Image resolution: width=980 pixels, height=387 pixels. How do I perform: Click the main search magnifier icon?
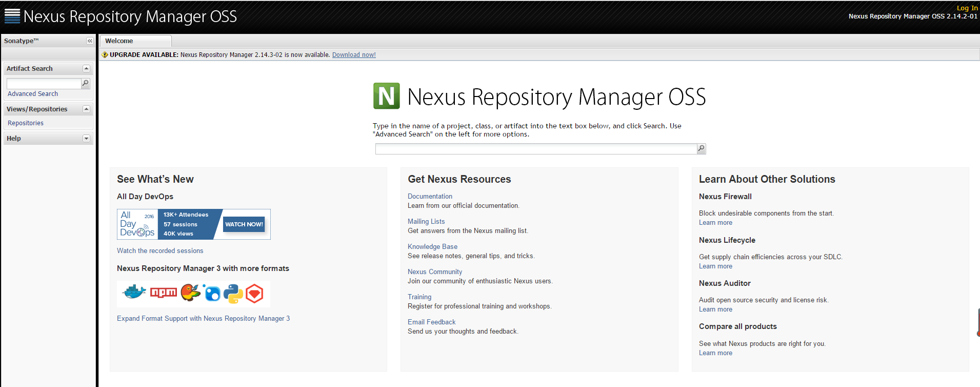click(x=701, y=149)
